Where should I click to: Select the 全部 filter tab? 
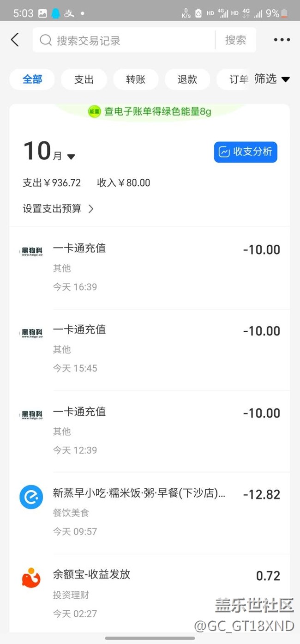click(x=32, y=79)
